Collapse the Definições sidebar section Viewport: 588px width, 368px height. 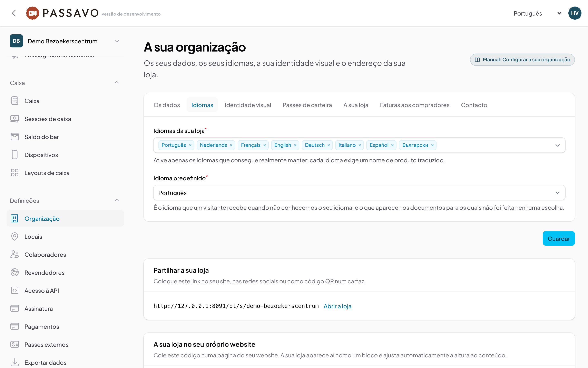pos(117,200)
